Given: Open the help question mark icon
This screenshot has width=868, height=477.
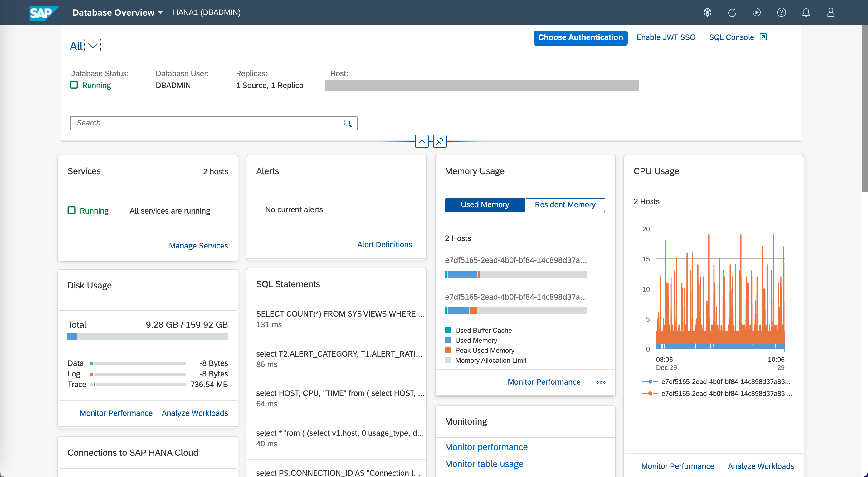Looking at the screenshot, I should [781, 12].
